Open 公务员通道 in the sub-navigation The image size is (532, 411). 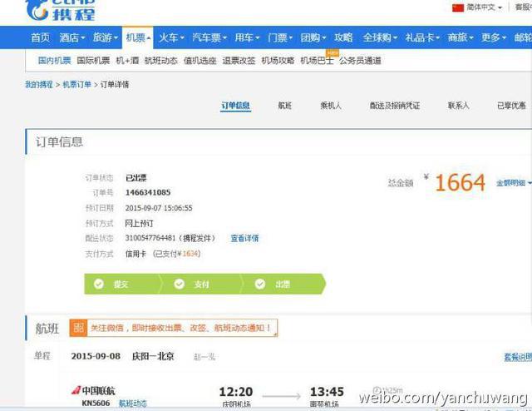pyautogui.click(x=360, y=61)
